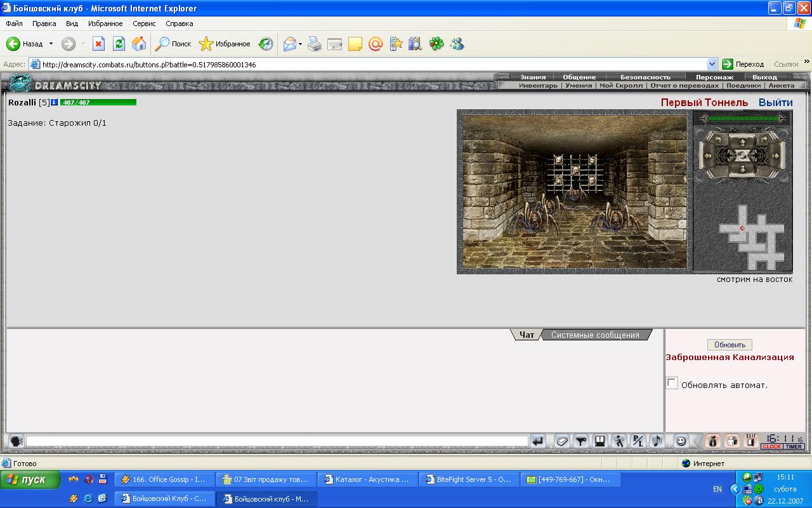Screen dimensions: 812x508
Task: Click the blue info icon next to Rozalli
Action: point(55,102)
